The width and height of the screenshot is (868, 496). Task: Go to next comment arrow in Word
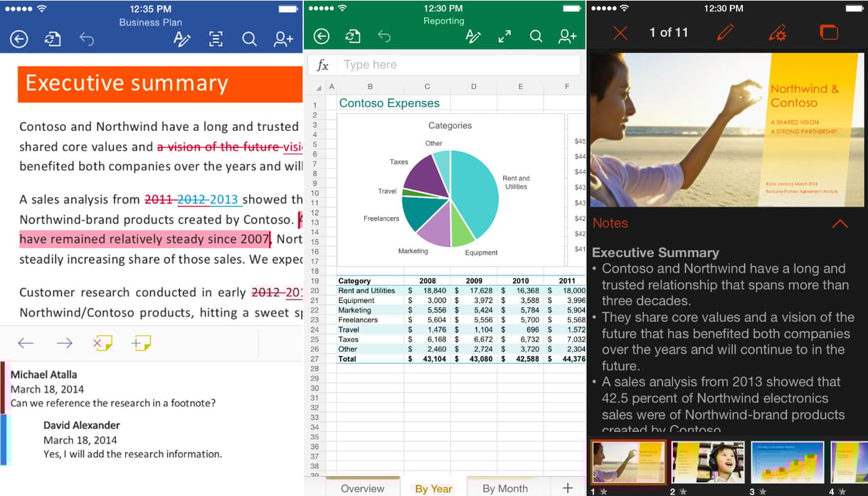click(64, 344)
